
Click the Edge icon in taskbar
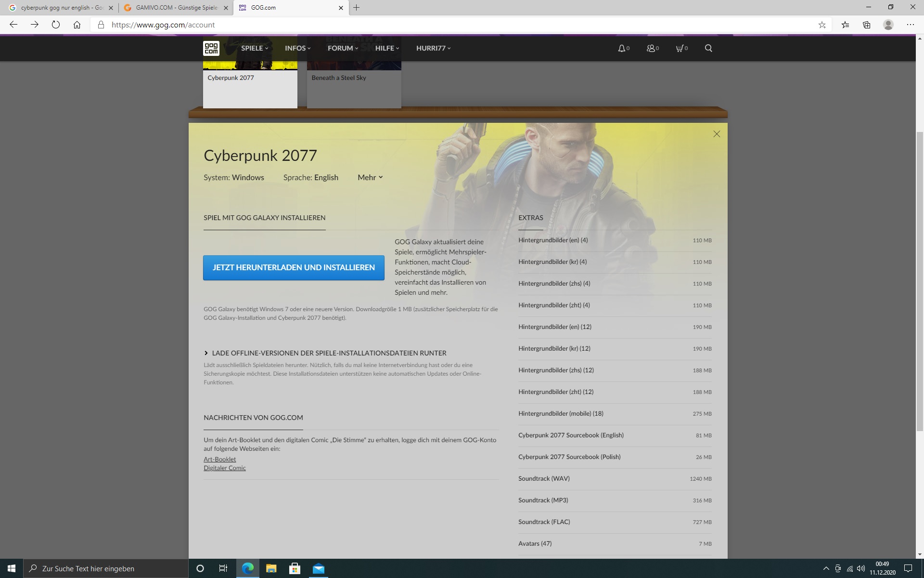tap(247, 568)
